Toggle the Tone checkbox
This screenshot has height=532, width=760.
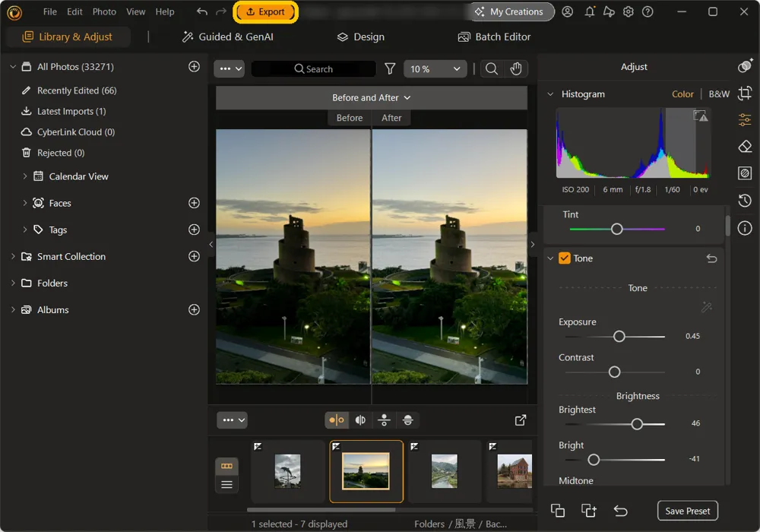point(564,258)
